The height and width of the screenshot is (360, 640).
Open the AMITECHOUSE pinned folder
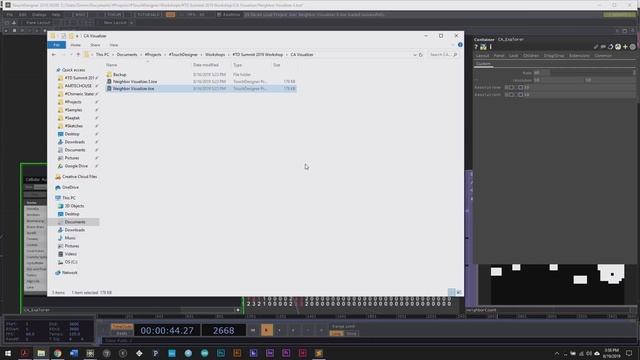[78, 86]
